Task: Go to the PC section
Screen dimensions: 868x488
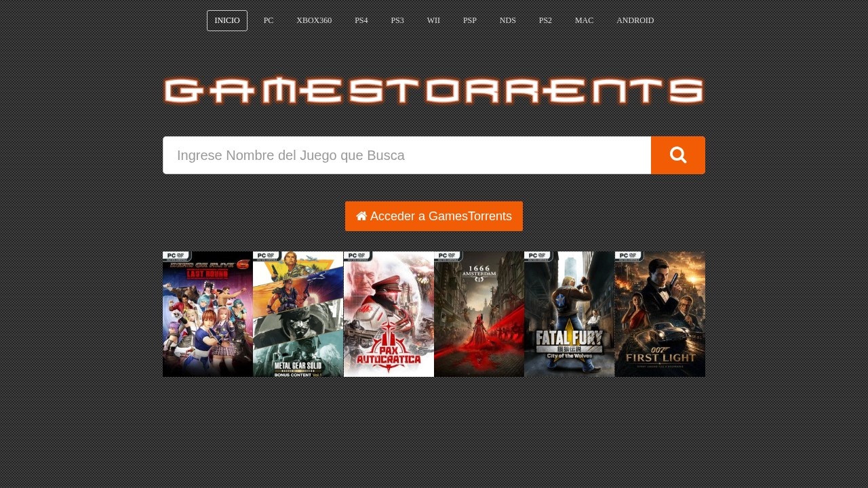Action: (x=269, y=20)
